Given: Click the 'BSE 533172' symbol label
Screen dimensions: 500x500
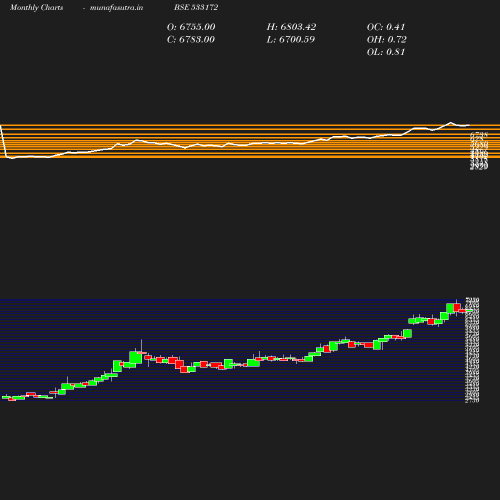Looking at the screenshot, I should click(x=196, y=7).
